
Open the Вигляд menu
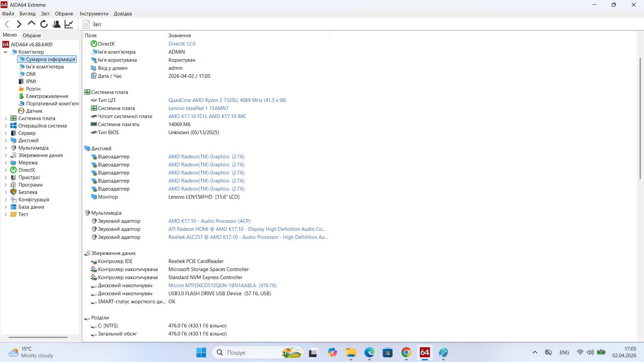pos(27,14)
